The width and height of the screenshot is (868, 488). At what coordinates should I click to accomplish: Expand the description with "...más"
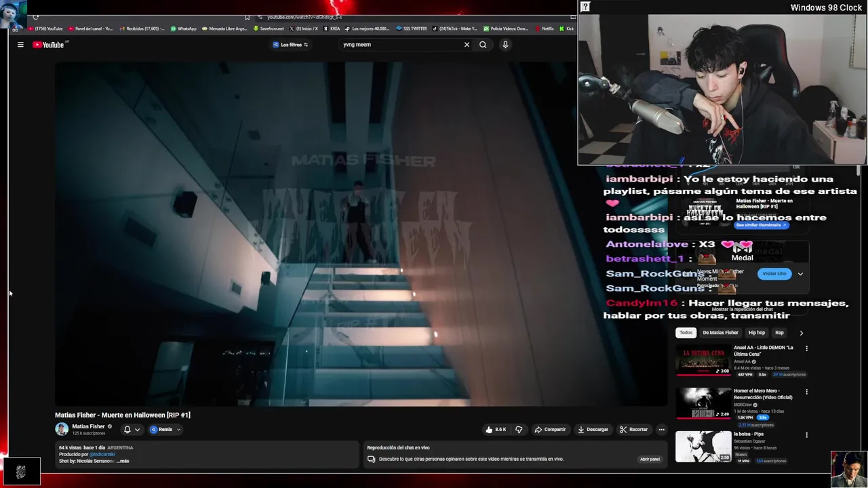(x=123, y=461)
